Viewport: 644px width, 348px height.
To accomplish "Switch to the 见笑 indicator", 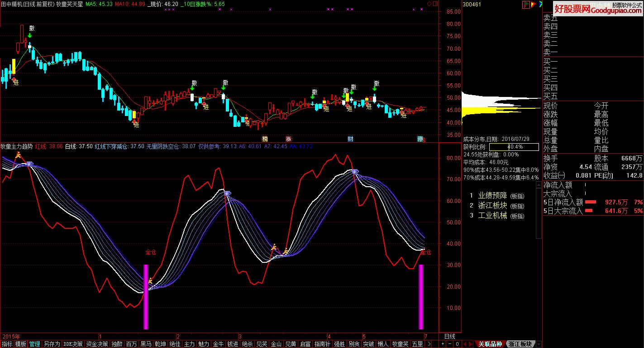I will click(x=262, y=344).
